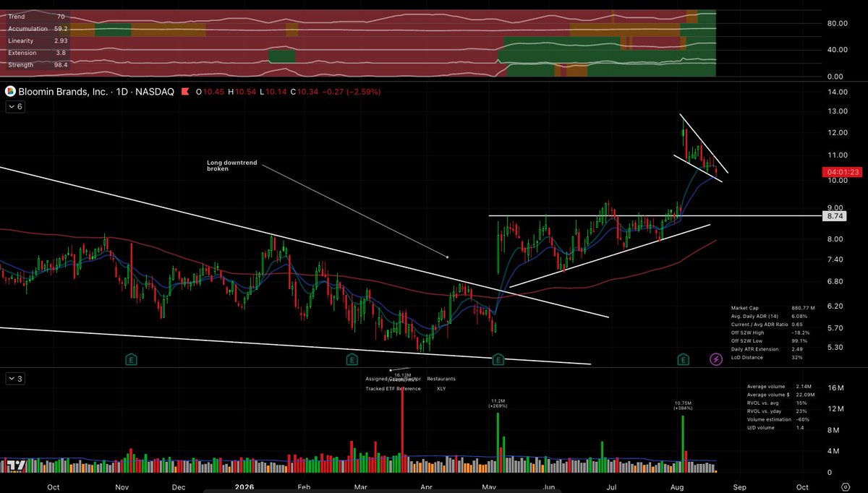
Task: Click the Linearity 2.93 indicator row
Action: pos(36,40)
